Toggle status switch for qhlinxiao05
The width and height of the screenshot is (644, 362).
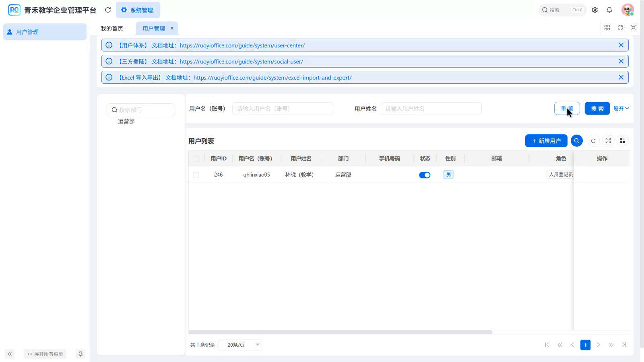tap(425, 175)
